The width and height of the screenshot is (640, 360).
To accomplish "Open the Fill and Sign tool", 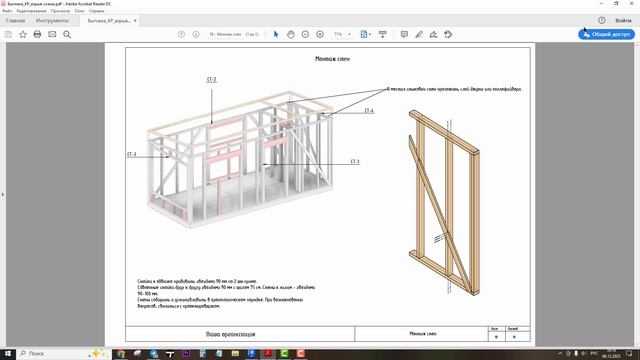I will 433,34.
